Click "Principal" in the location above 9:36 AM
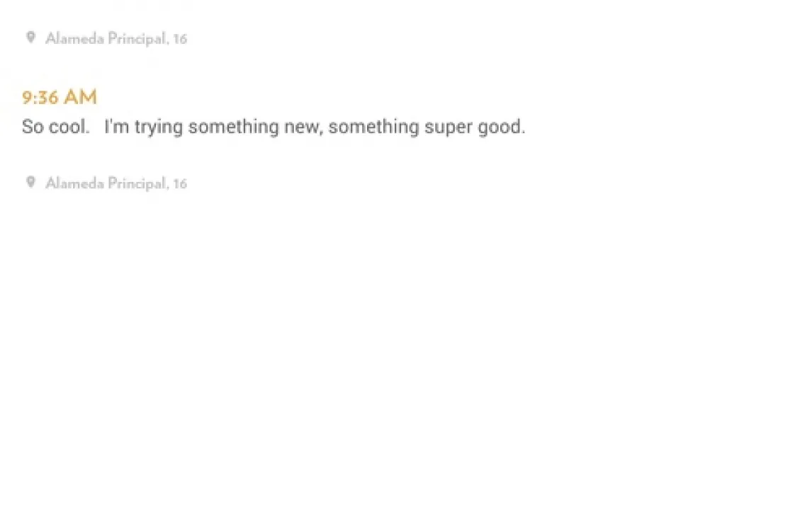This screenshot has height=507, width=812. coord(138,39)
